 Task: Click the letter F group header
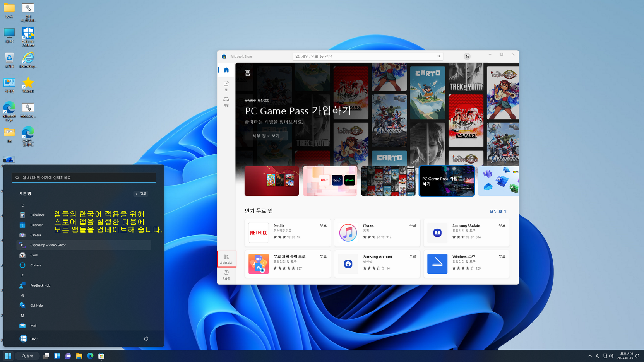(22, 275)
